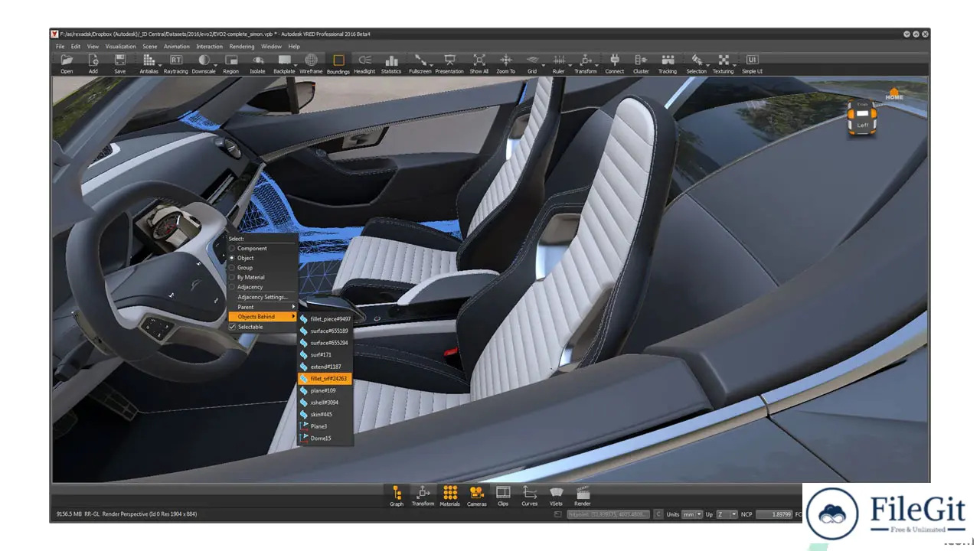980x551 pixels.
Task: Open the Units mm dropdown
Action: [692, 514]
